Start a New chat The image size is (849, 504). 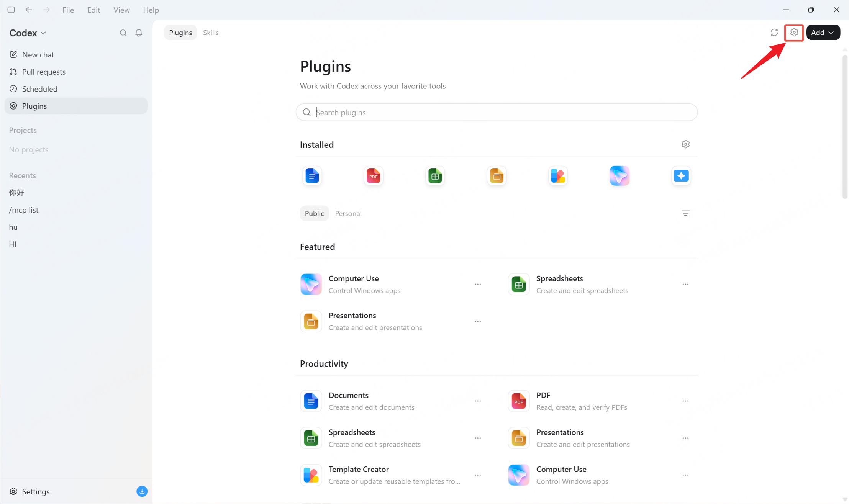(76, 55)
